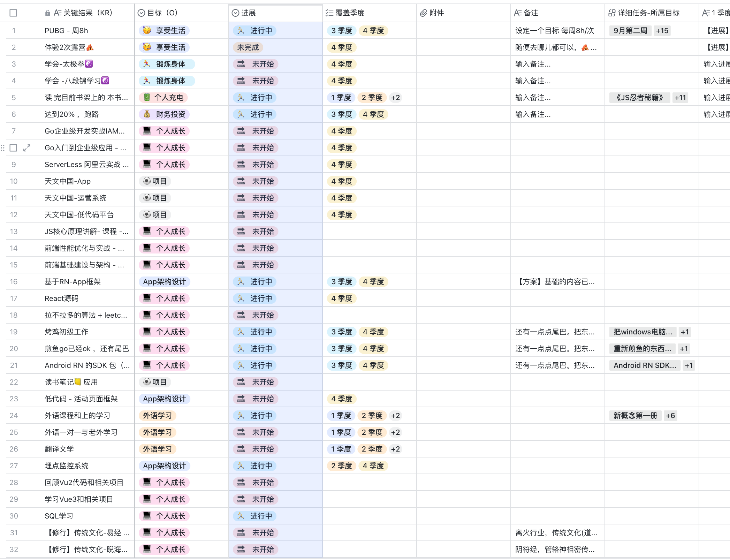Click the 覆盖季度 multi-select list icon
The width and height of the screenshot is (730, 560).
click(x=329, y=13)
